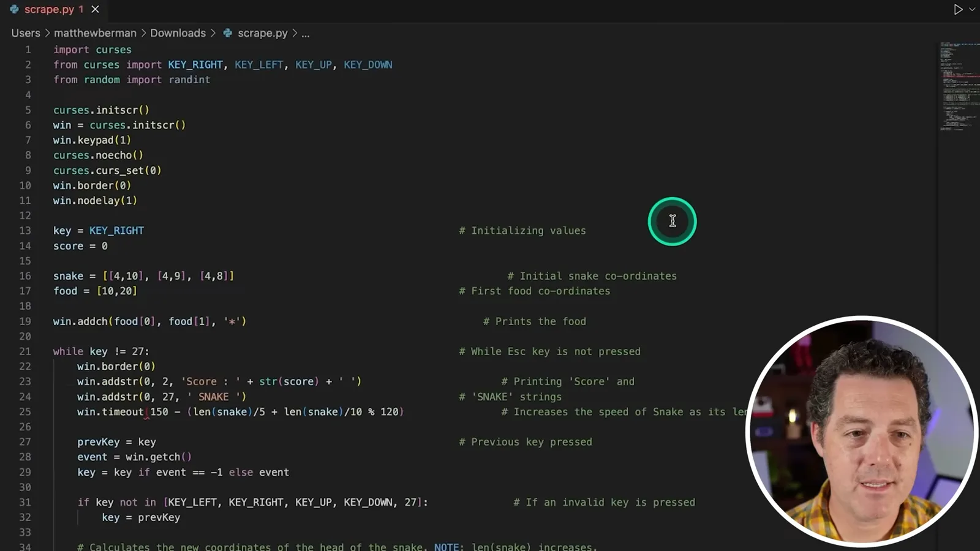The height and width of the screenshot is (551, 980).
Task: Click the snake coordinates list on line 16
Action: click(x=168, y=276)
